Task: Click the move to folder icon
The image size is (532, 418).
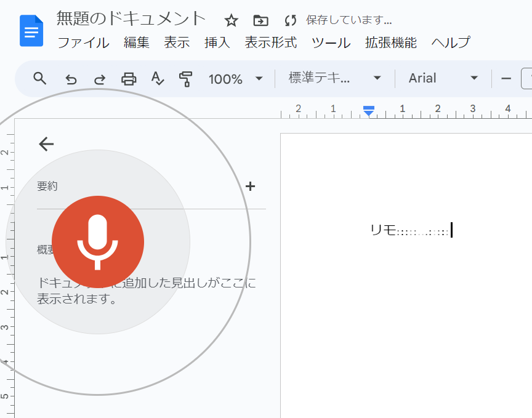Action: coord(260,21)
